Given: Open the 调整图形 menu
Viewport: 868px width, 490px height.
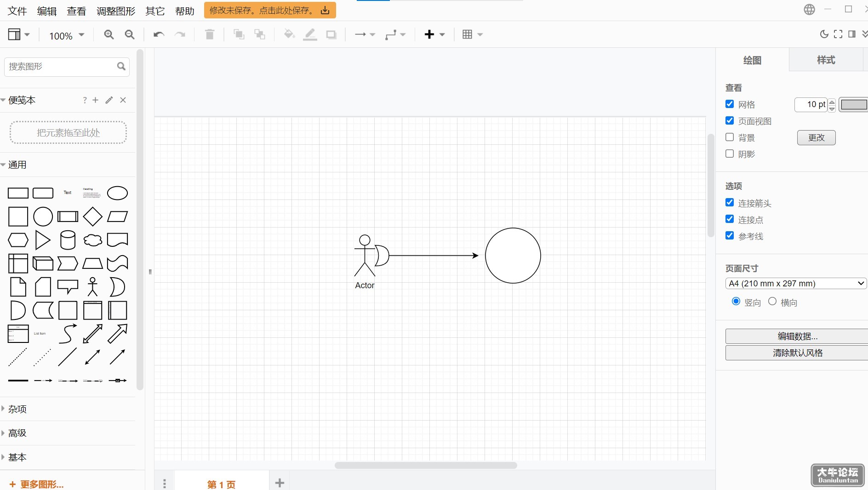Looking at the screenshot, I should 116,11.
